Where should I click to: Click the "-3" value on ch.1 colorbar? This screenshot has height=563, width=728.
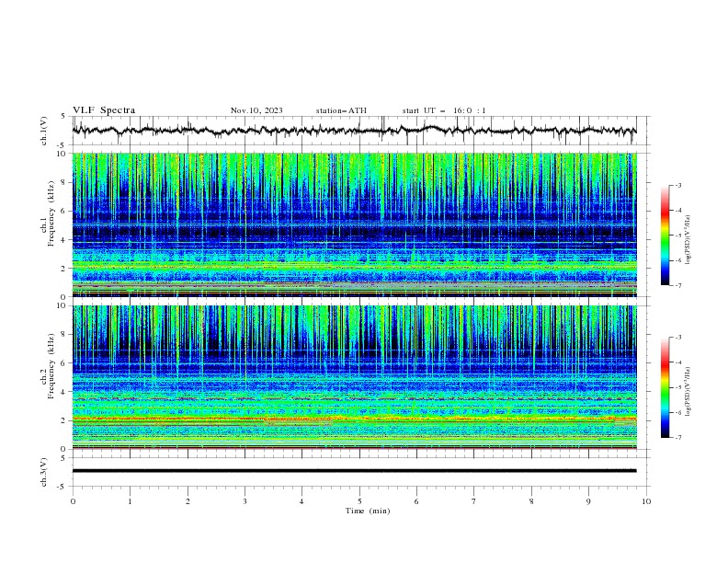coord(678,185)
